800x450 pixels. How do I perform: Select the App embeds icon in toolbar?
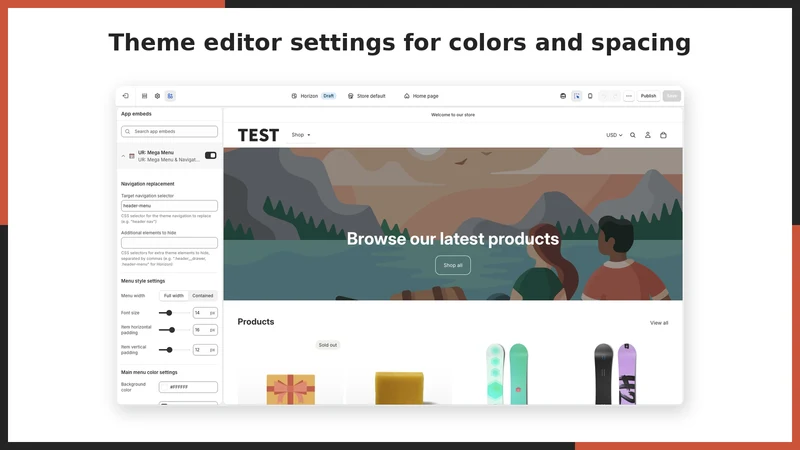[x=170, y=96]
